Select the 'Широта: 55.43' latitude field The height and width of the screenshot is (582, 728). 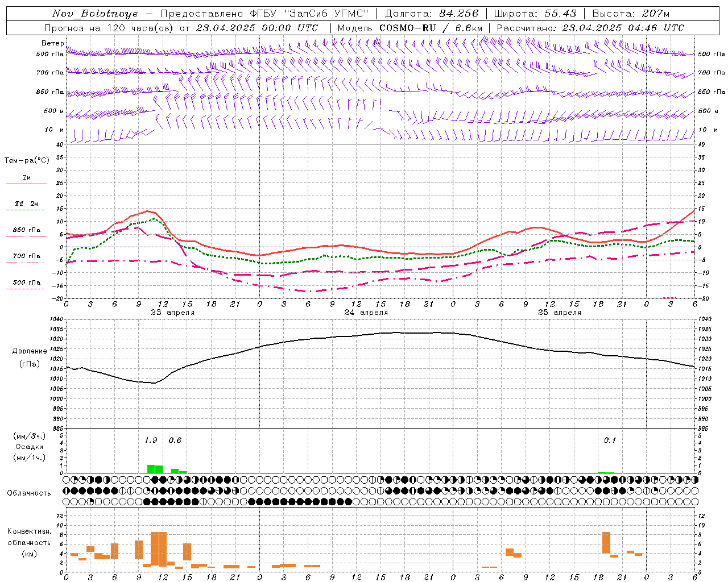pos(535,14)
